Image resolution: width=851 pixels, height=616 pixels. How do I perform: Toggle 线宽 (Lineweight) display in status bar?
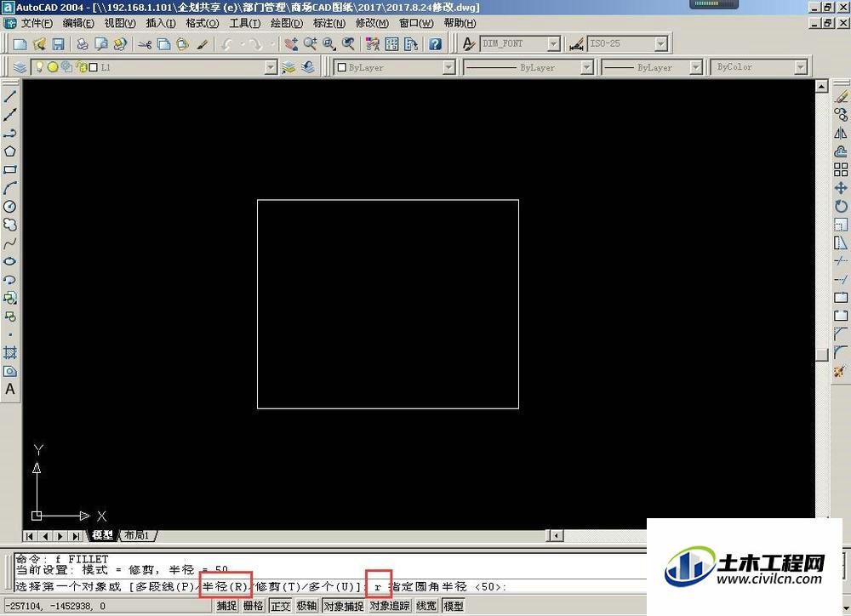tap(426, 606)
